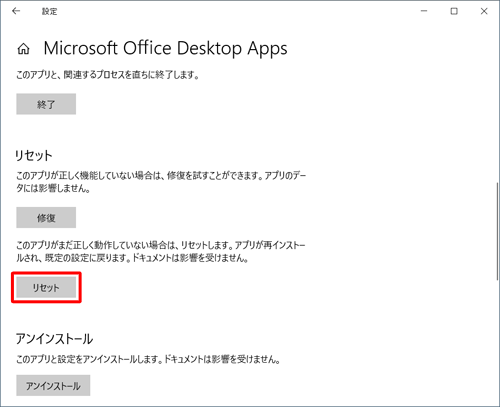Click the アンインストール section heading

[54, 339]
